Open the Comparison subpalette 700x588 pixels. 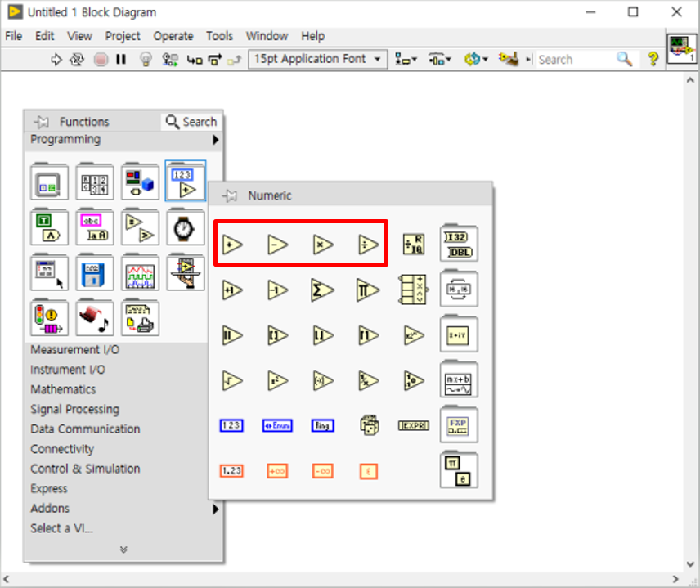(x=140, y=227)
